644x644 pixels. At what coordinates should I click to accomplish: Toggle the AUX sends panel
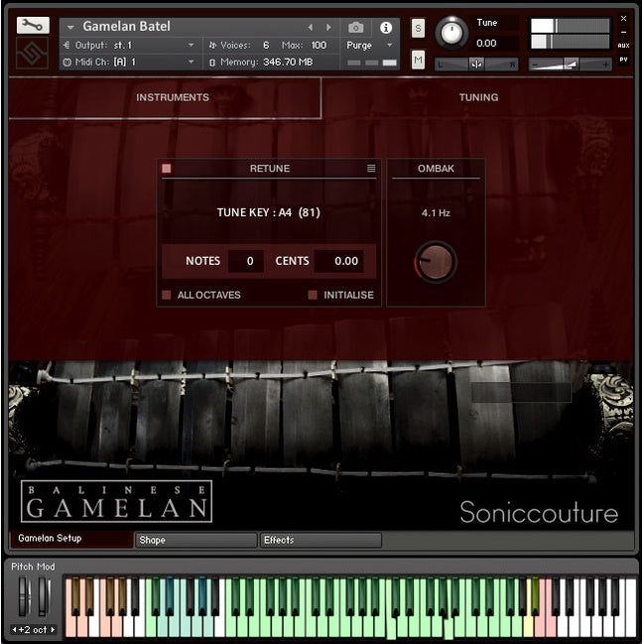623,46
